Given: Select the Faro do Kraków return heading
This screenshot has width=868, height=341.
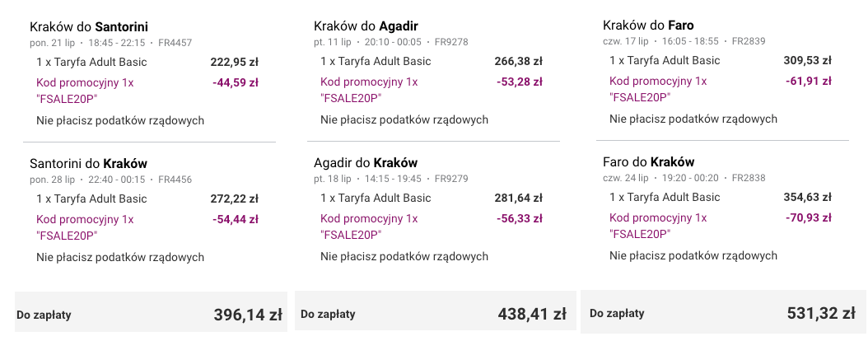Looking at the screenshot, I should tap(648, 162).
